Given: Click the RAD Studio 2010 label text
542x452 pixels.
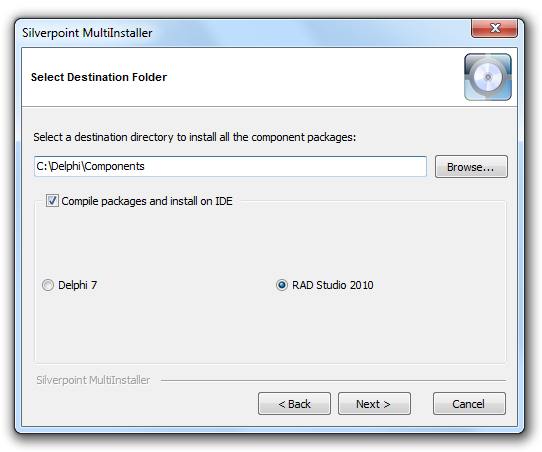Looking at the screenshot, I should (x=333, y=285).
